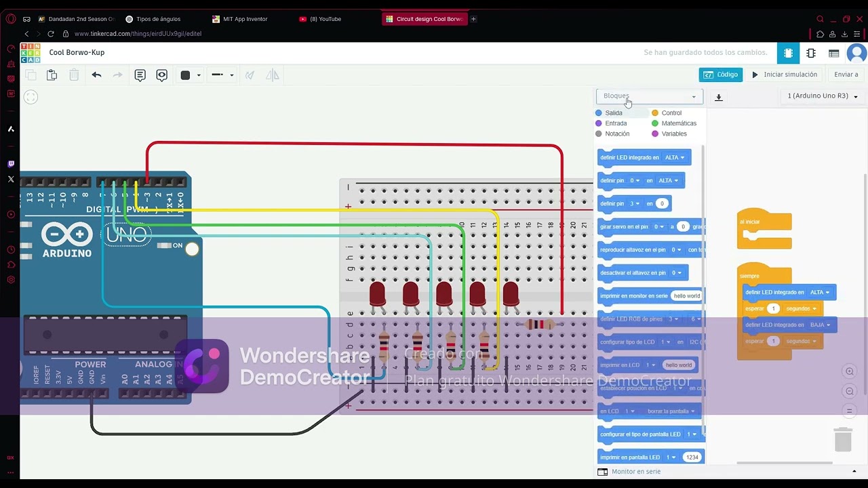
Task: Click the Opera browser logo
Action: 10,19
